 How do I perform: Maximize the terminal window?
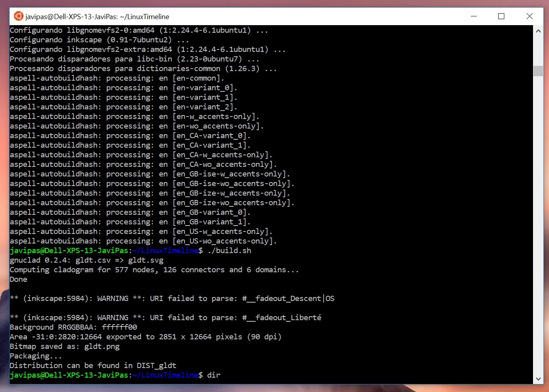[501, 16]
